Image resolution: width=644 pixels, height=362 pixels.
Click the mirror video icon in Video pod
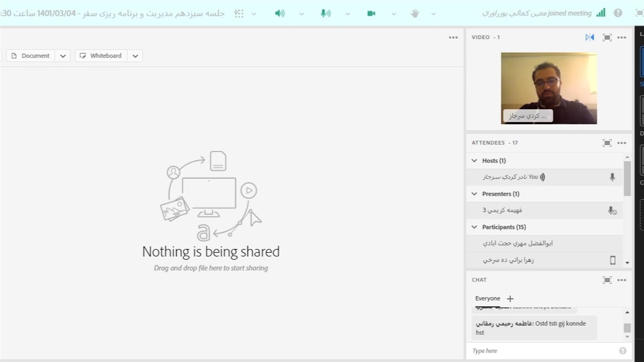point(590,37)
